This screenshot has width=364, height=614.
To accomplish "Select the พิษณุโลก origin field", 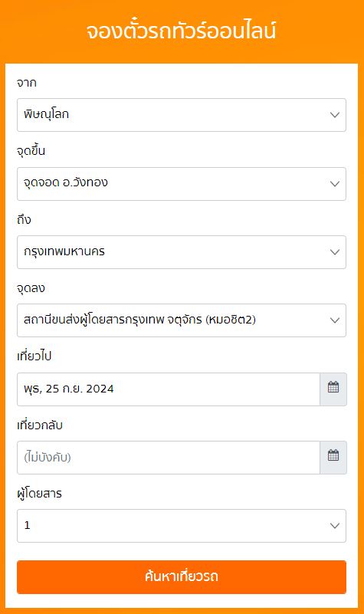I will pyautogui.click(x=182, y=115).
